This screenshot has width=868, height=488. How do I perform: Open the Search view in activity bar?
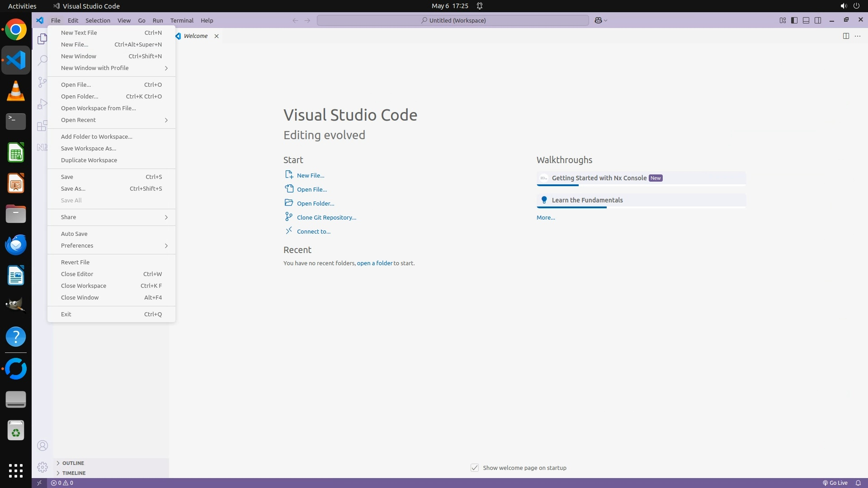(42, 60)
